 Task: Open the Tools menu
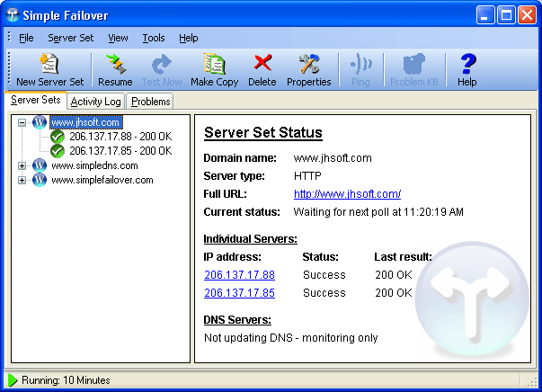(154, 38)
